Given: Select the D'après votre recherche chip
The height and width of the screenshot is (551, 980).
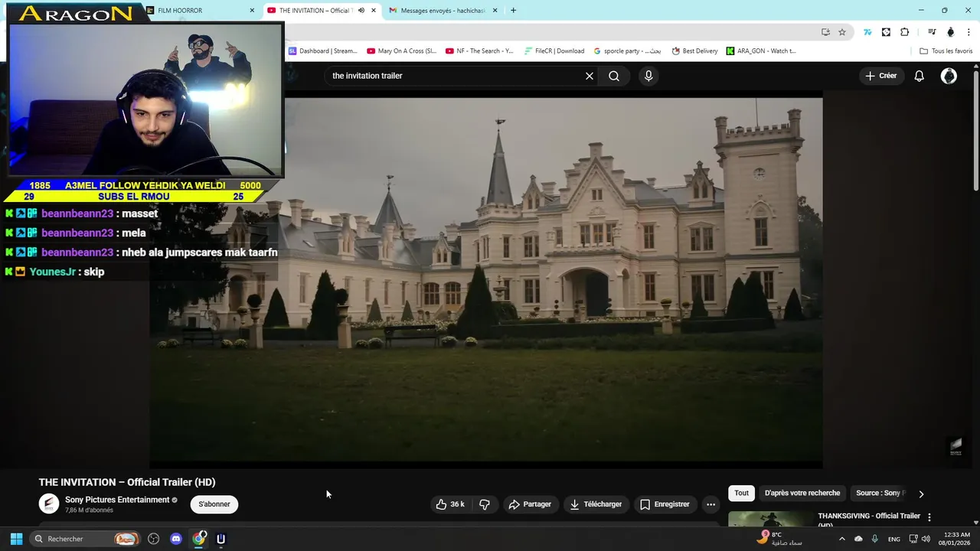Looking at the screenshot, I should pyautogui.click(x=802, y=493).
